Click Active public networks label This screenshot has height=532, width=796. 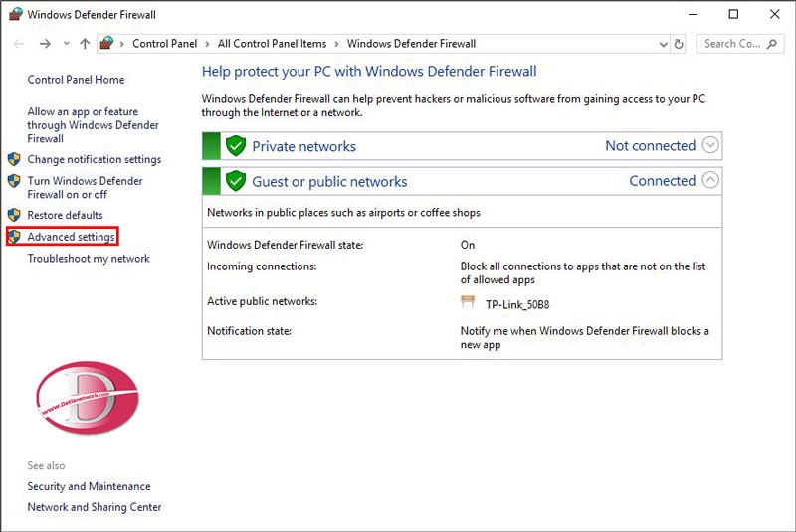click(262, 301)
